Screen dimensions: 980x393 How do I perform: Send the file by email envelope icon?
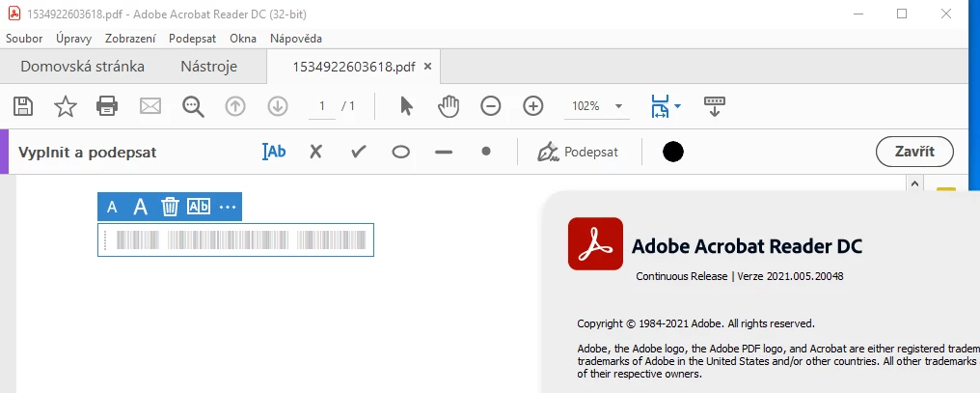(x=150, y=106)
